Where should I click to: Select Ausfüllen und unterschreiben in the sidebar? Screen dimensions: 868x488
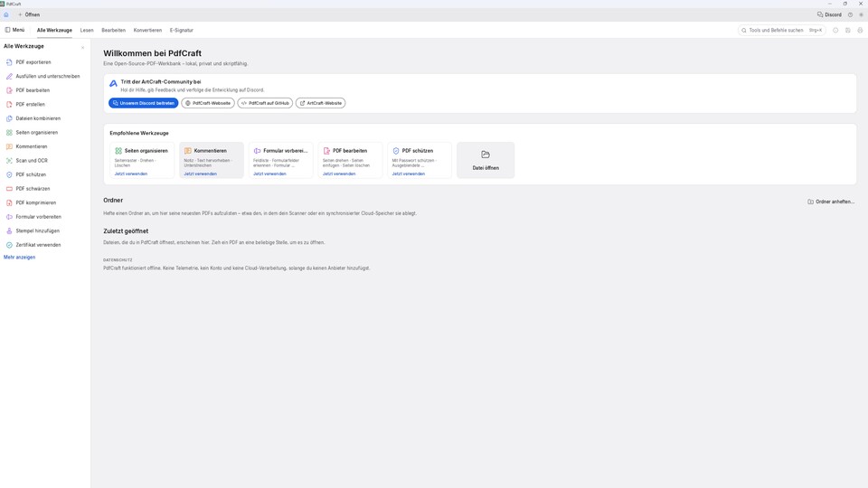(44, 76)
